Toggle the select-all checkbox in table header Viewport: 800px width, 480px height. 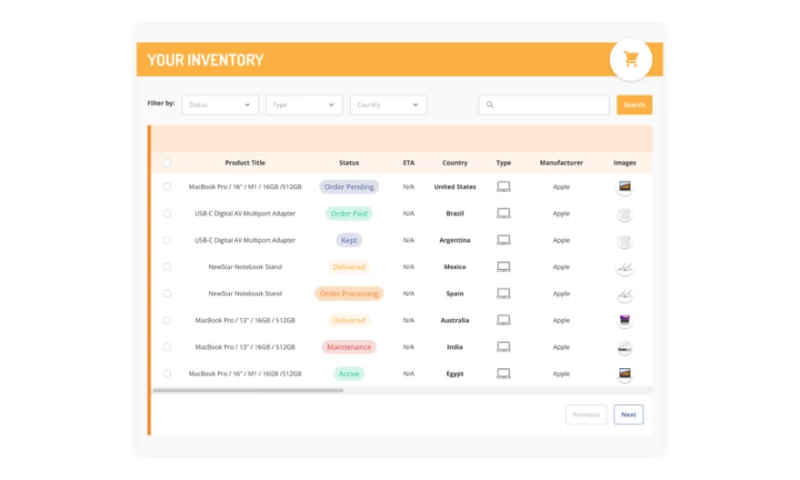pyautogui.click(x=167, y=163)
